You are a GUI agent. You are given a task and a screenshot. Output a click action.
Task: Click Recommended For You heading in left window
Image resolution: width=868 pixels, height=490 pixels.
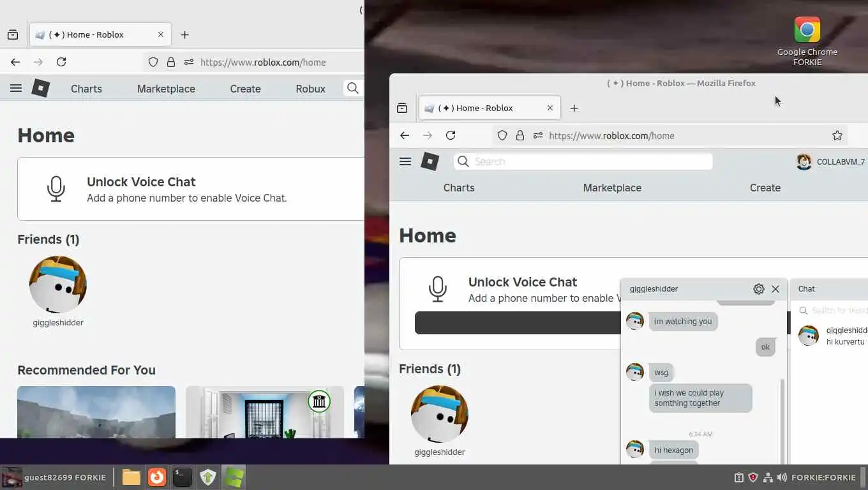tap(86, 370)
